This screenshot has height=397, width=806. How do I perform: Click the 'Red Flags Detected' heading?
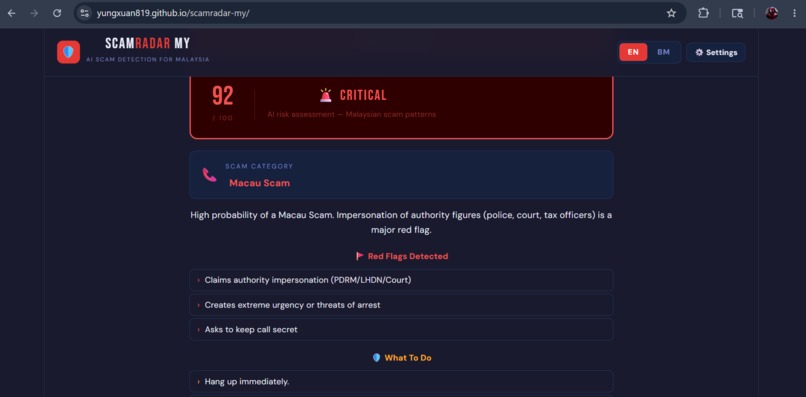(408, 256)
